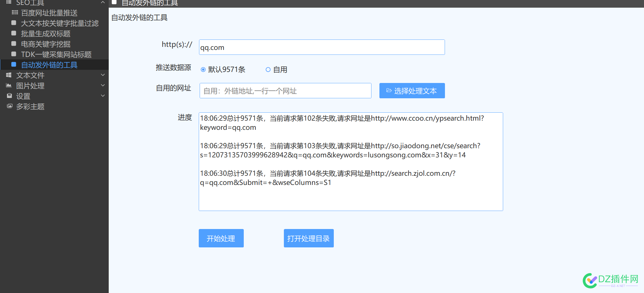Click the 102条失败 log entry line
The height and width of the screenshot is (293, 644).
click(342, 123)
